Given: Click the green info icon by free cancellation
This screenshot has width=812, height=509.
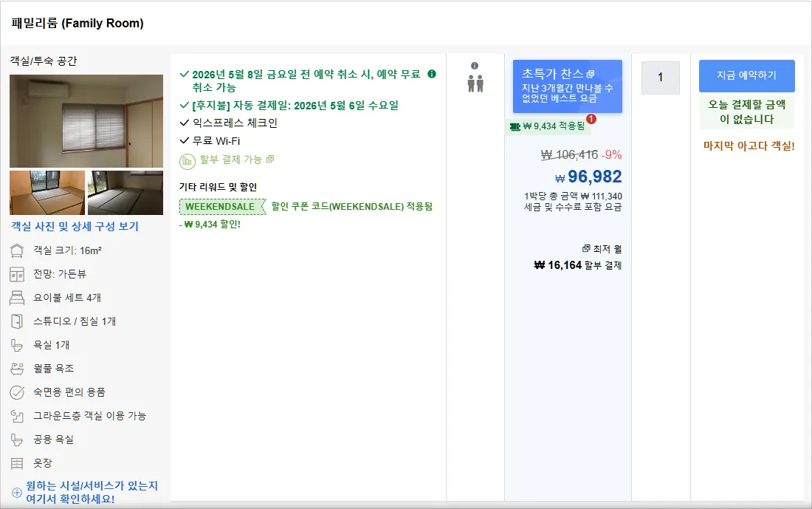Looking at the screenshot, I should pyautogui.click(x=432, y=74).
